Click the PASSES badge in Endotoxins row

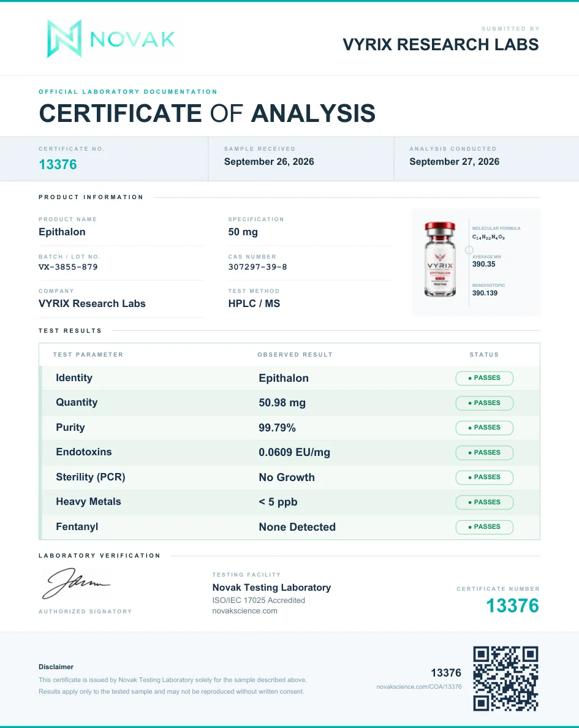pos(484,453)
